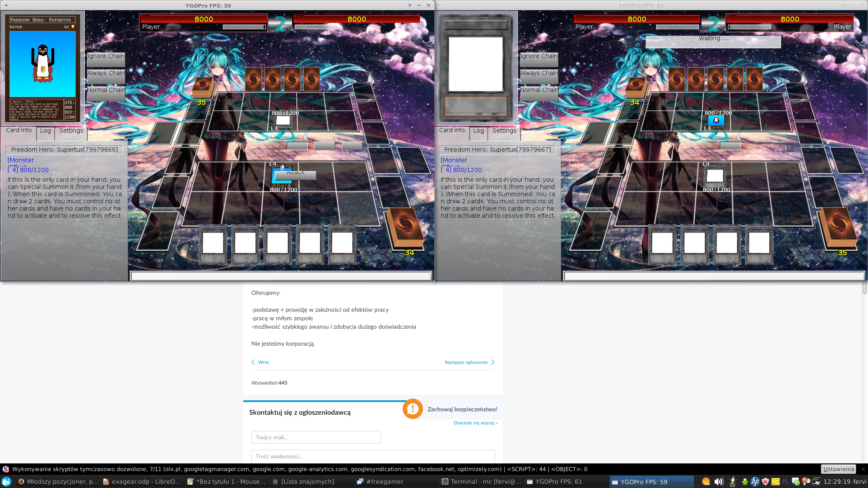Viewport: 868px width, 488px height.
Task: Click the volume speaker tray icon
Action: point(718,482)
